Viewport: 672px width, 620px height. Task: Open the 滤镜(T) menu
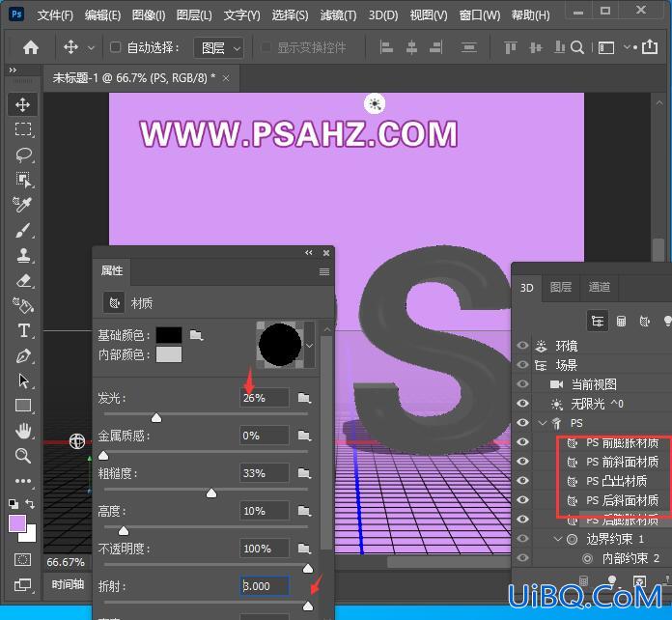(x=338, y=15)
